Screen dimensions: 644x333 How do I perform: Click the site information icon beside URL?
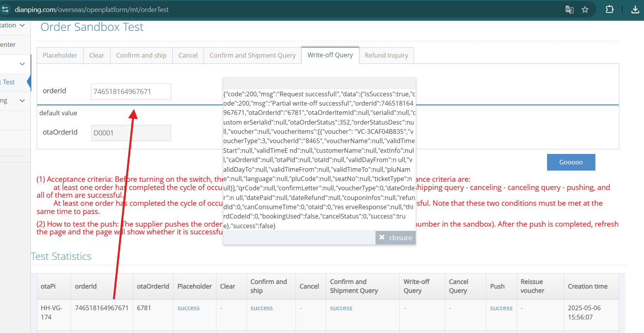5,10
